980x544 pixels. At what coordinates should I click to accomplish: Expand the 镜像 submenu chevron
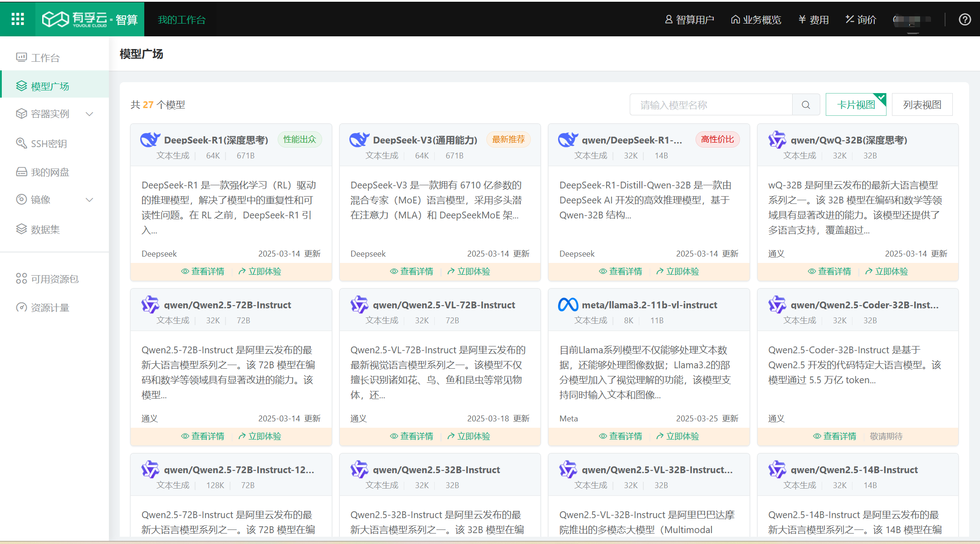[90, 200]
